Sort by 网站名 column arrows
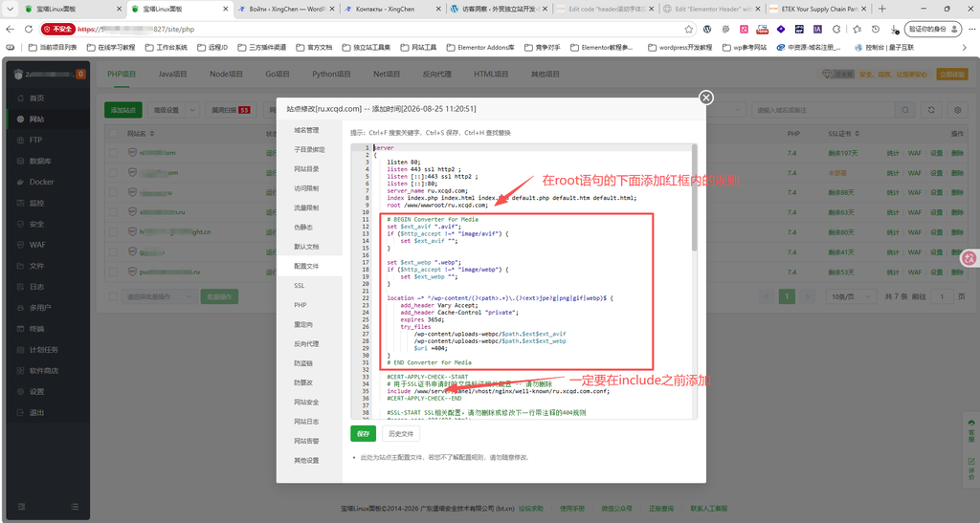 152,134
